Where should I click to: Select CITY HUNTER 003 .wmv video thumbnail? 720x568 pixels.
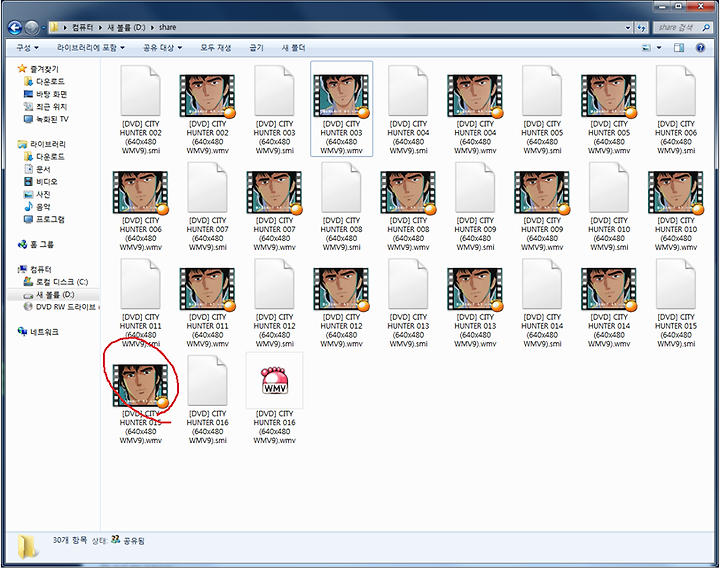tap(341, 96)
